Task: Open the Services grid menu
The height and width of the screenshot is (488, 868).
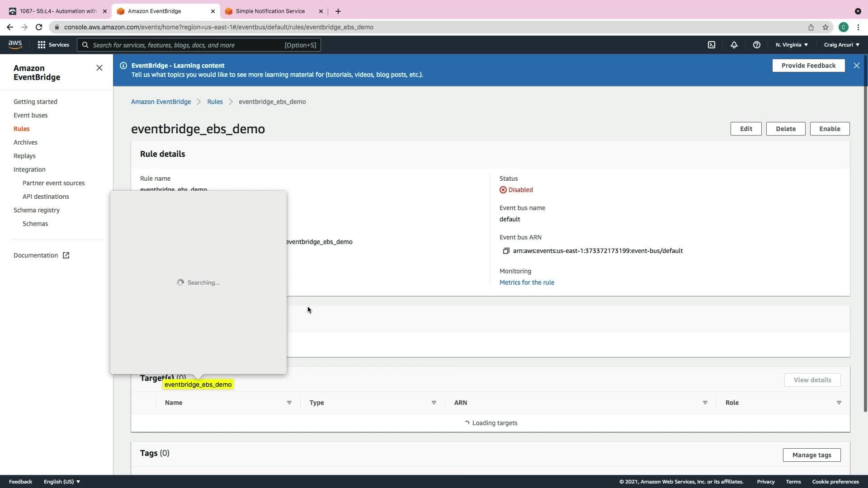Action: point(53,45)
